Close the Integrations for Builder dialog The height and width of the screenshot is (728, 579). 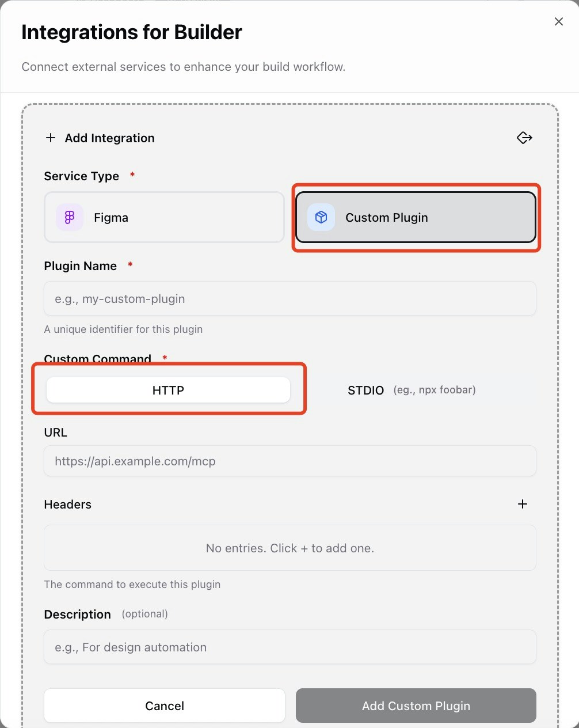coord(558,22)
